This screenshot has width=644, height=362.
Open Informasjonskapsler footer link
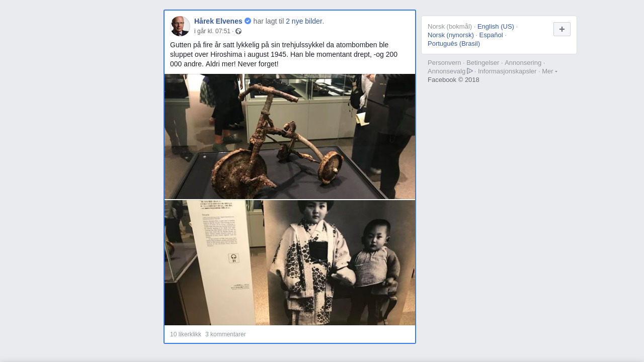[507, 71]
